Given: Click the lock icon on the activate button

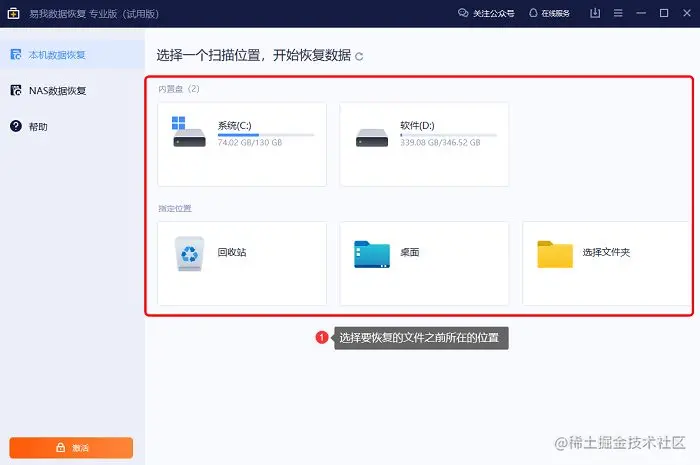Looking at the screenshot, I should 61,447.
